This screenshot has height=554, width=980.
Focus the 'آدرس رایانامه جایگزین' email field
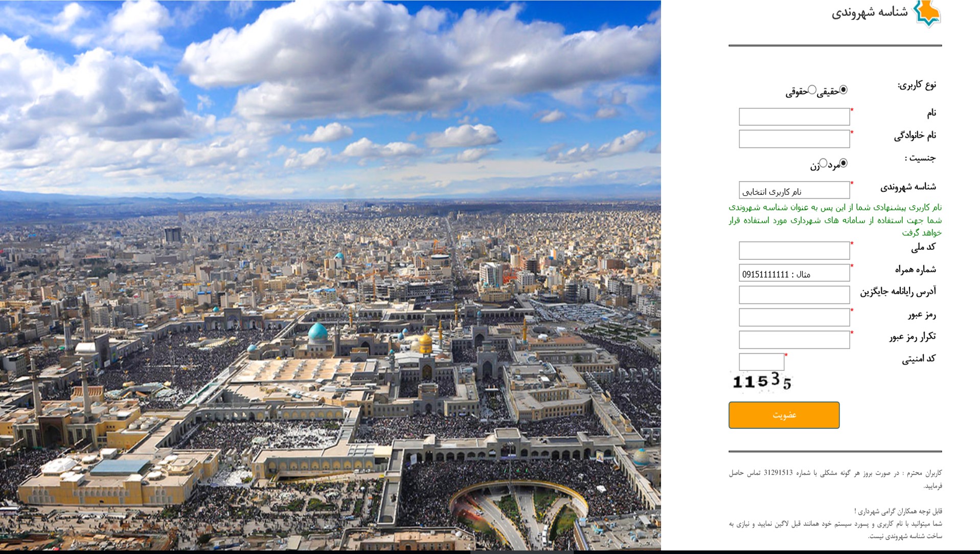794,295
